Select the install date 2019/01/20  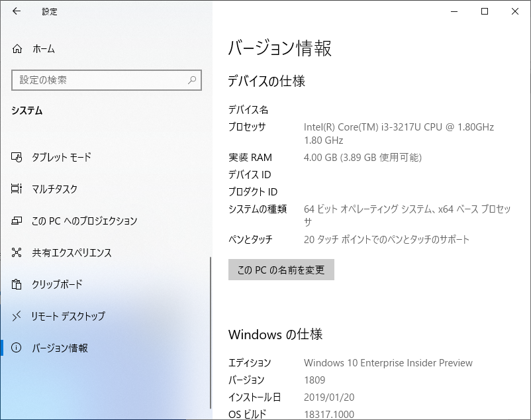tap(329, 397)
